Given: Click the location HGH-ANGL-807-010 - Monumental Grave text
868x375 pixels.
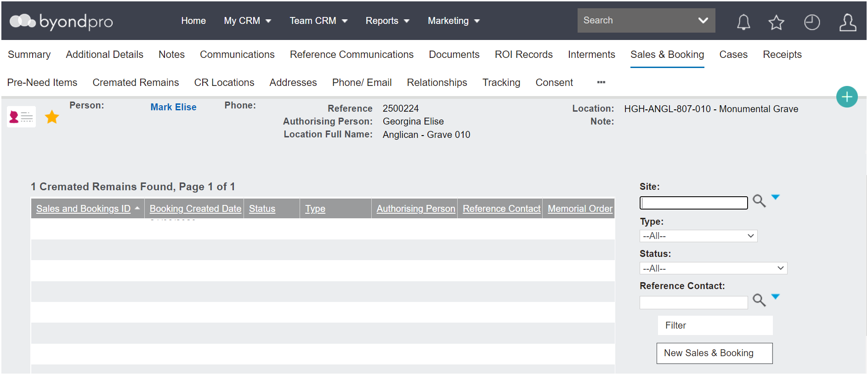Looking at the screenshot, I should click(x=711, y=109).
